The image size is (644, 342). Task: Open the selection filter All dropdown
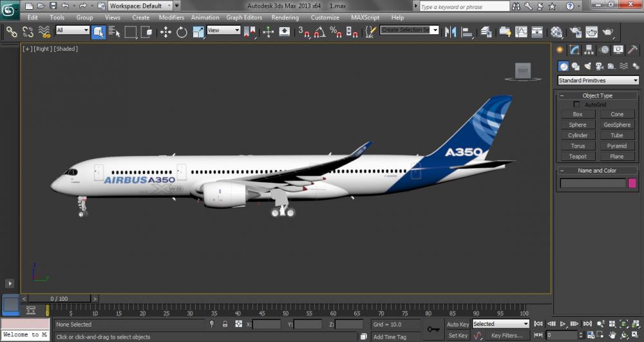[72, 30]
